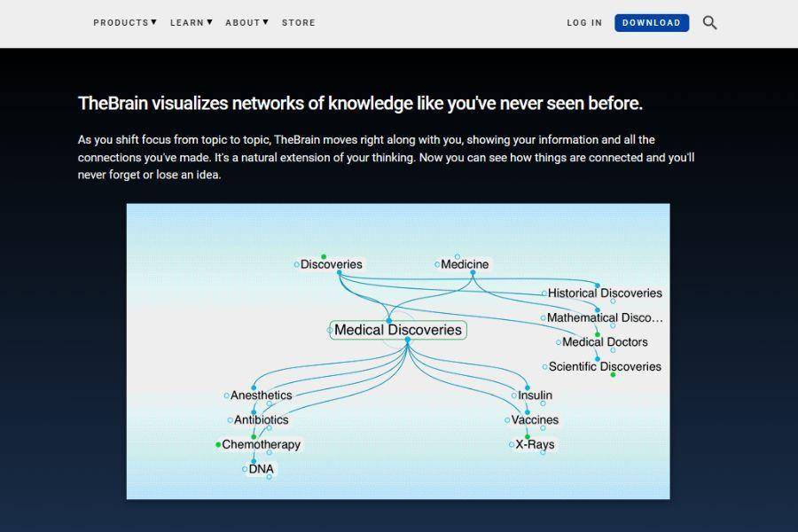Click the gate circle left of Historical Discoveries

tap(544, 293)
